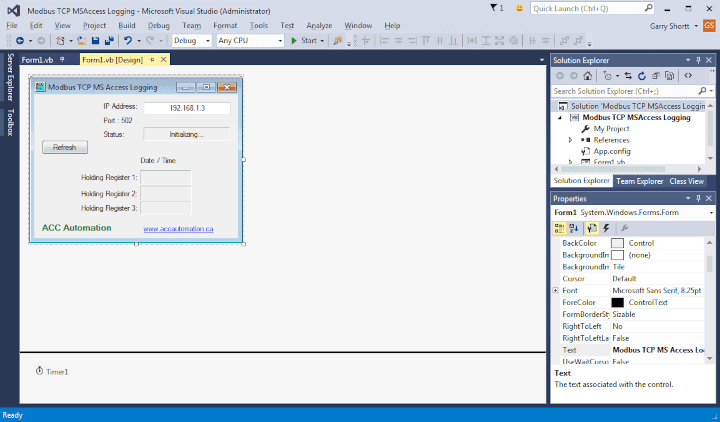Select App.config in Solution Explorer
Image resolution: width=720 pixels, height=422 pixels.
click(x=612, y=151)
